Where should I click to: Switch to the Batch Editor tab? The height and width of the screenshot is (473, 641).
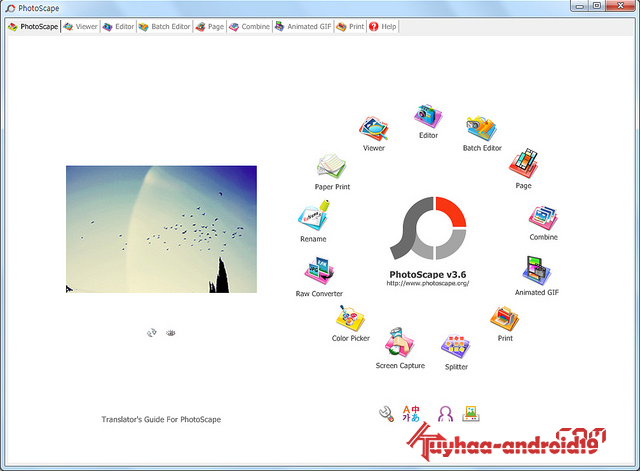point(164,27)
